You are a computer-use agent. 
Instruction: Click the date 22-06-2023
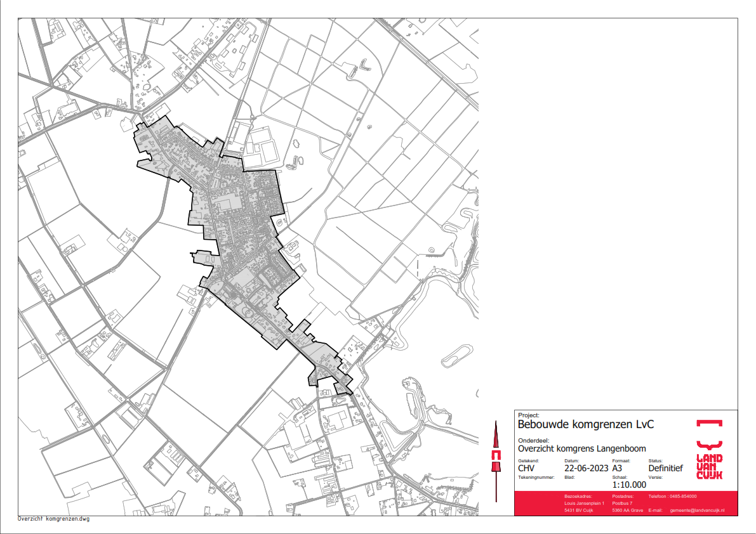586,469
